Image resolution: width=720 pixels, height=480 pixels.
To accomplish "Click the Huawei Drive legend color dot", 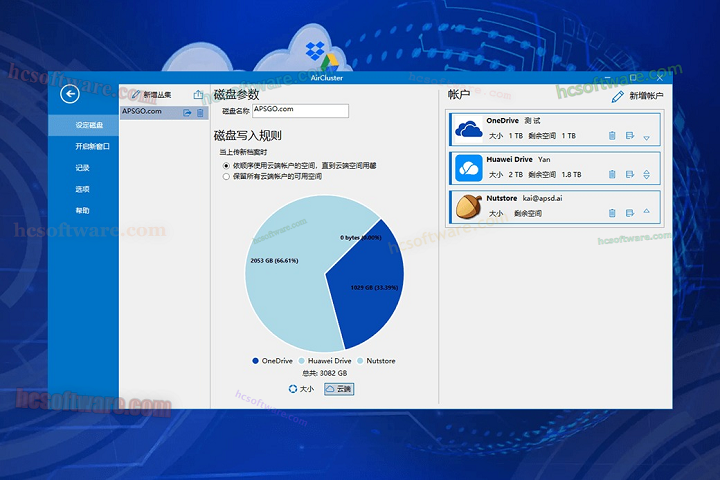I will (302, 361).
